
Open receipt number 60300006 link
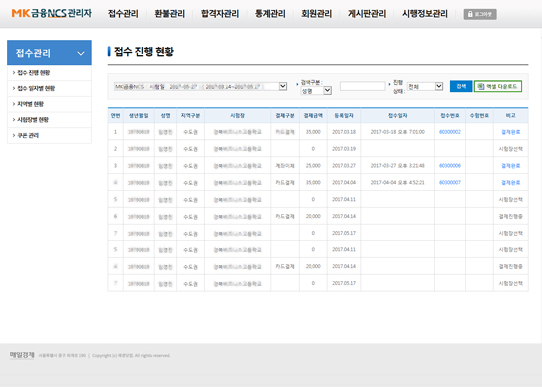point(450,166)
